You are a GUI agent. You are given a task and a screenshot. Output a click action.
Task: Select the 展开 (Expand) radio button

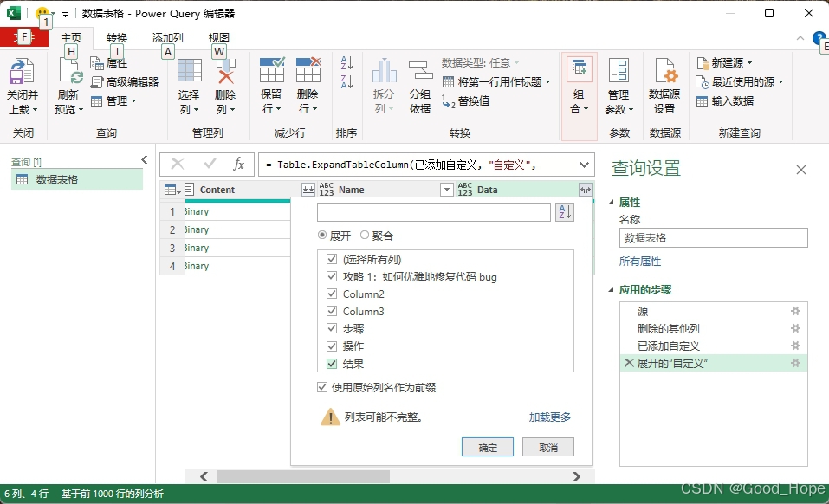click(x=322, y=235)
